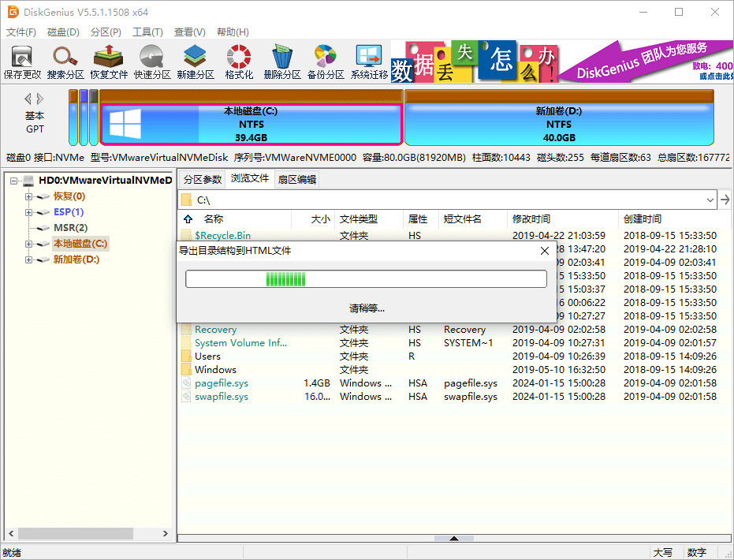Click the C:\ path input field
The height and width of the screenshot is (560, 734).
coord(448,200)
